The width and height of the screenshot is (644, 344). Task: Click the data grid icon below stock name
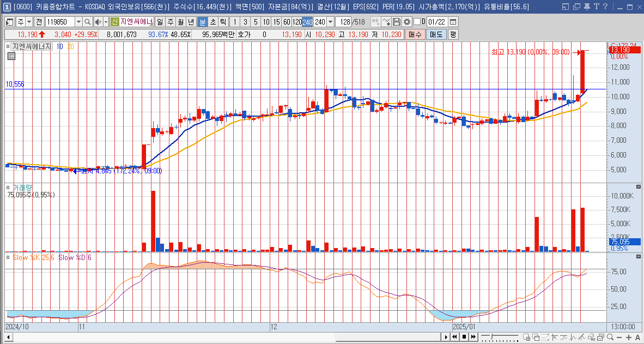11,56
